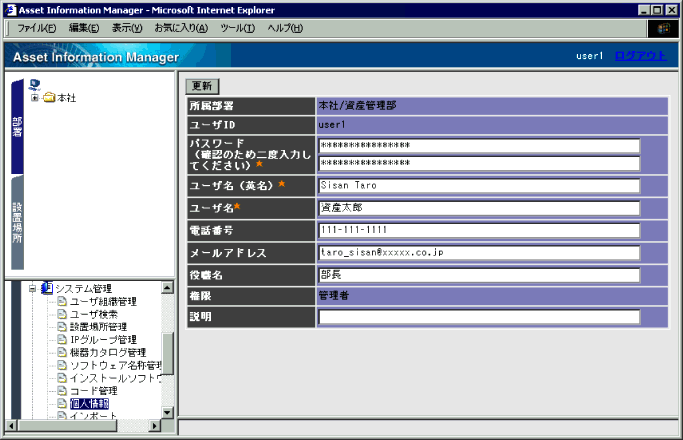This screenshot has height=440, width=683.
Task: Open ユーザ検索 in the tree
Action: pyautogui.click(x=94, y=314)
